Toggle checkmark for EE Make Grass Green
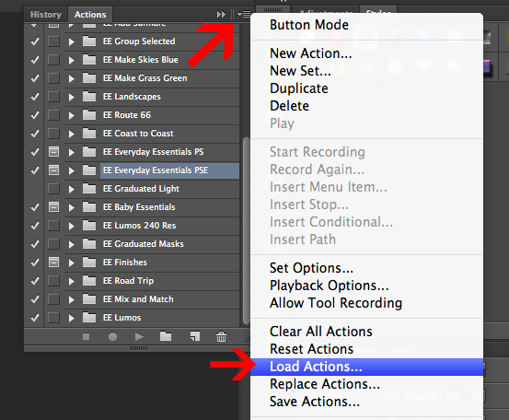The width and height of the screenshot is (509, 420). pyautogui.click(x=35, y=78)
